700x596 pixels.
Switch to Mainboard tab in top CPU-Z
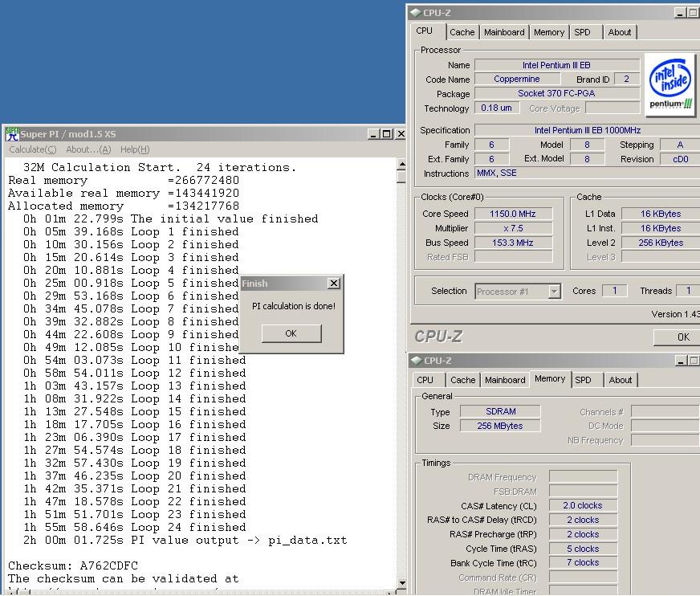click(x=504, y=32)
